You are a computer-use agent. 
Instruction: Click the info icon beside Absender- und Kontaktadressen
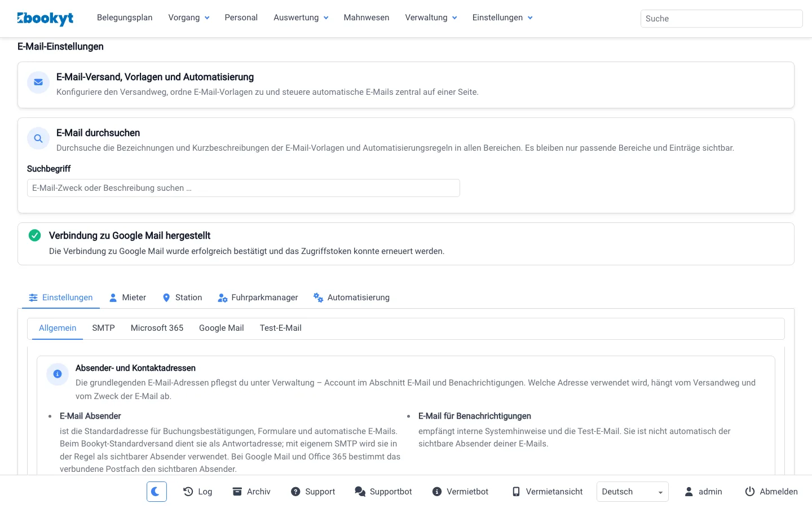[58, 374]
